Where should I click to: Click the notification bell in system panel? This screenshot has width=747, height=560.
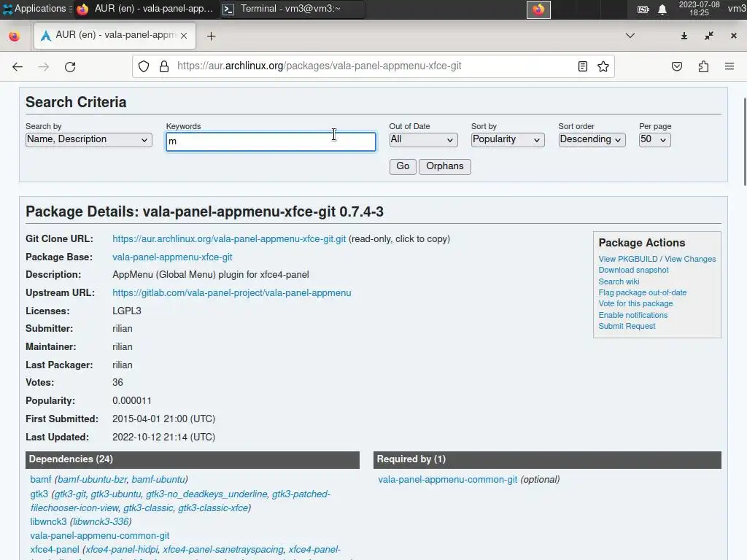click(x=662, y=9)
